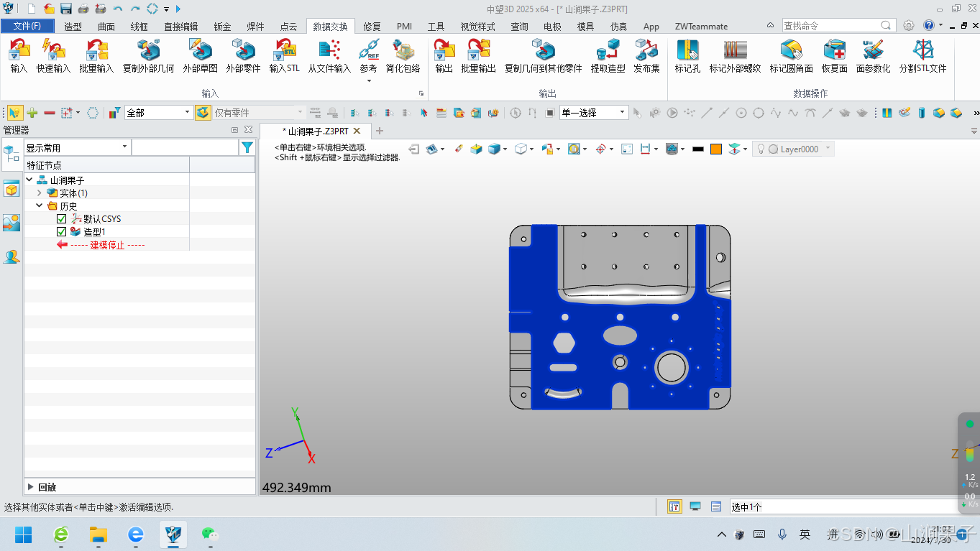Expand the 参考 button's dropdown arrow
The height and width of the screenshot is (551, 980).
coord(368,80)
